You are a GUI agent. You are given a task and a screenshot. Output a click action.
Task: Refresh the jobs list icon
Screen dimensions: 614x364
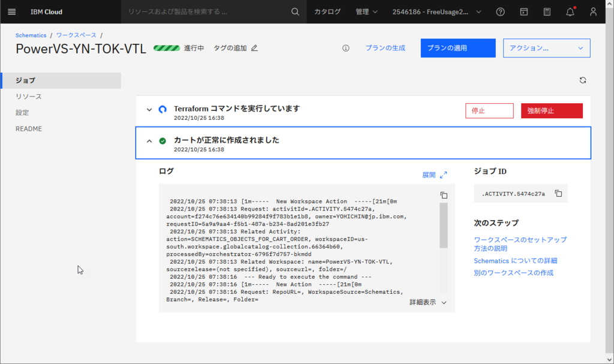(583, 80)
